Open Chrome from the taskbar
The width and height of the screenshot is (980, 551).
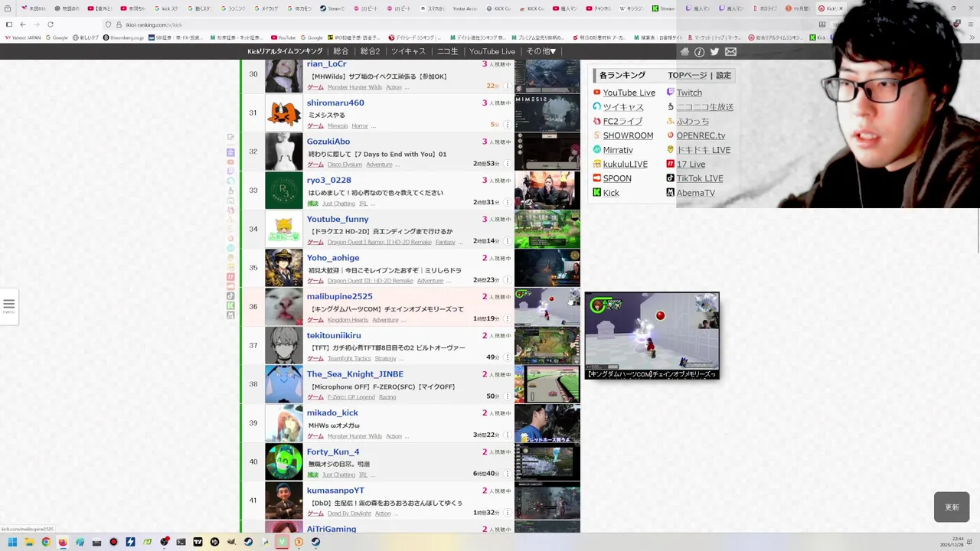point(46,542)
